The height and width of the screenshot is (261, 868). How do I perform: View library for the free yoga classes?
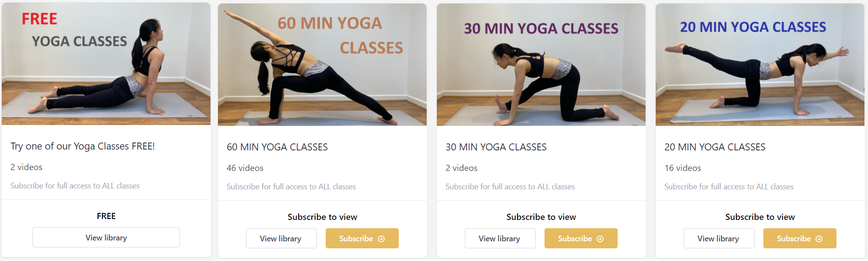106,237
